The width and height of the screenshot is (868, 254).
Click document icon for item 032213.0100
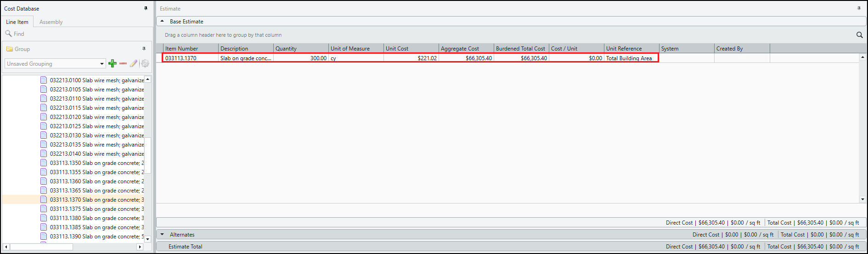pyautogui.click(x=44, y=80)
